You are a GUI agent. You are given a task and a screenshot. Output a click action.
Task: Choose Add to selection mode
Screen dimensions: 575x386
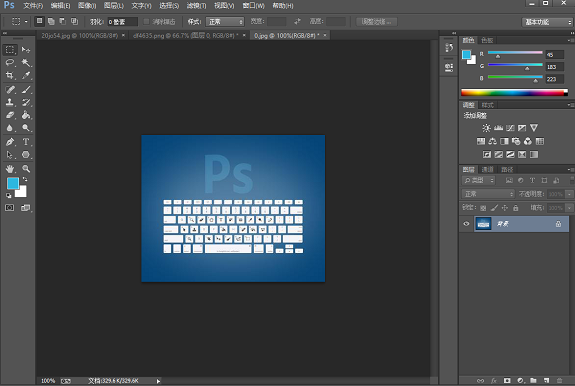[x=51, y=21]
